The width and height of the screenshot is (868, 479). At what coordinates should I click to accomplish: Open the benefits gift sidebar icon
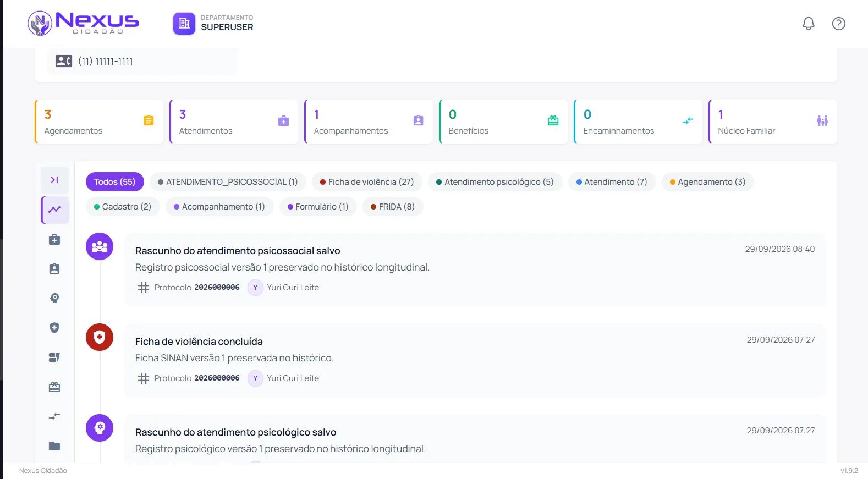[x=54, y=387]
